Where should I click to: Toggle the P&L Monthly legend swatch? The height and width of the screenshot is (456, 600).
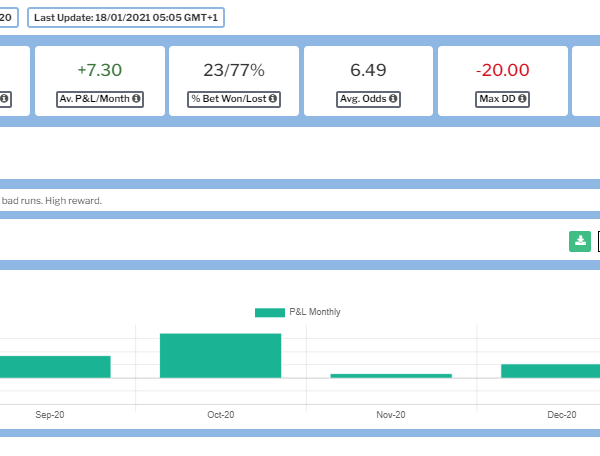point(270,313)
